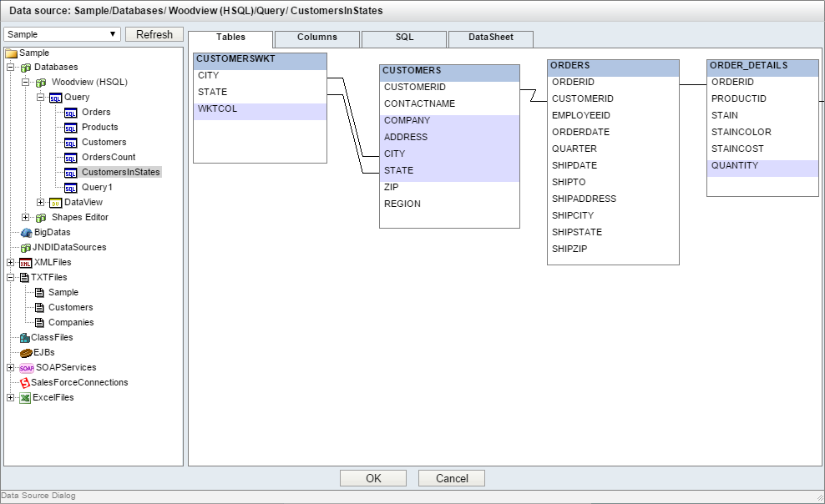Click the document icon beside Companies
This screenshot has height=504, width=825.
[x=39, y=322]
